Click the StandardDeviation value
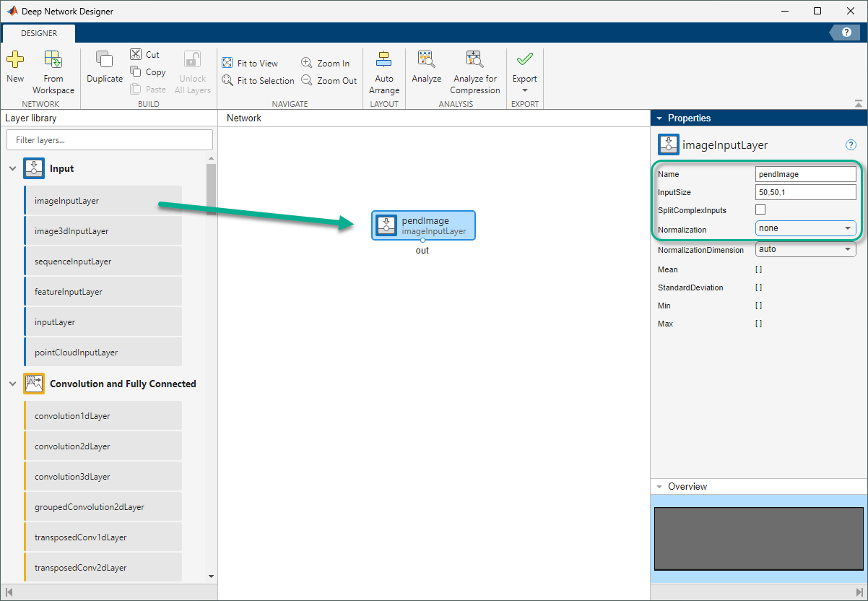Screen dimensions: 868x601 click(x=758, y=287)
